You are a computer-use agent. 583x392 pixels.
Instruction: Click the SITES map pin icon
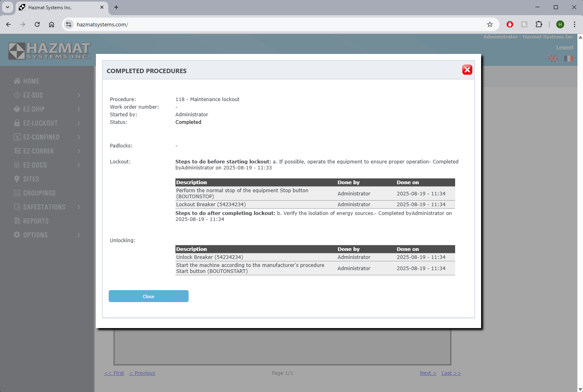tap(17, 179)
